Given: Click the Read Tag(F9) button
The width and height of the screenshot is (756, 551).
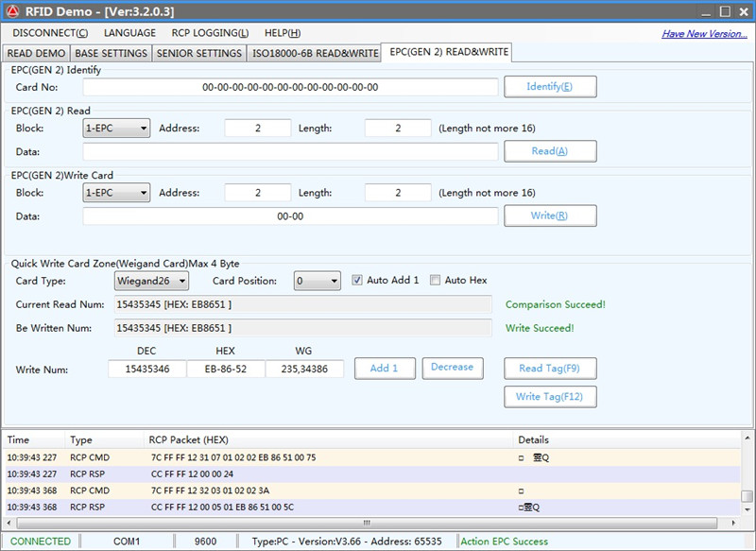Looking at the screenshot, I should pos(550,369).
